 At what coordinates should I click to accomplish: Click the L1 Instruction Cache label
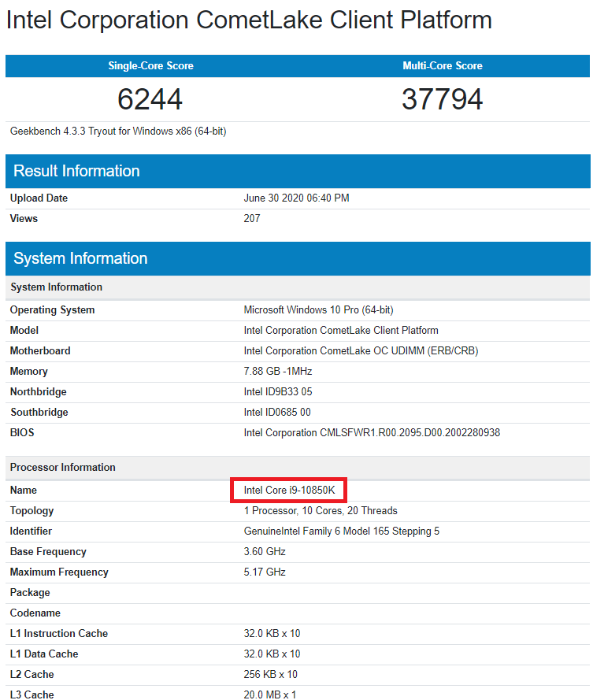[x=59, y=634]
